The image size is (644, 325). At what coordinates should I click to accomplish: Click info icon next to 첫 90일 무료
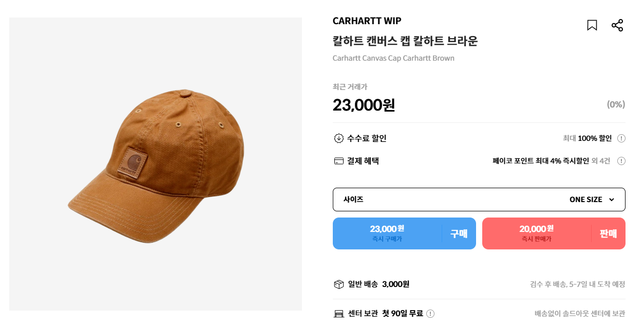(x=430, y=314)
